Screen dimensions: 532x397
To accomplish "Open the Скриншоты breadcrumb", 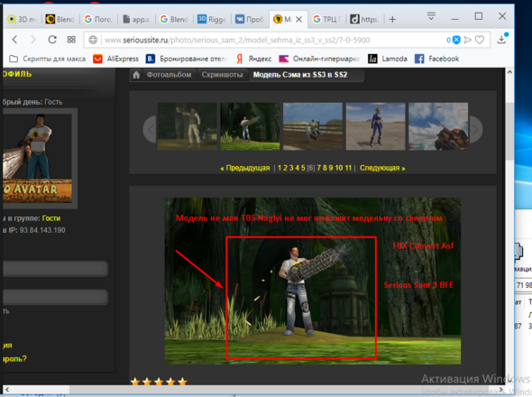I will (x=222, y=75).
